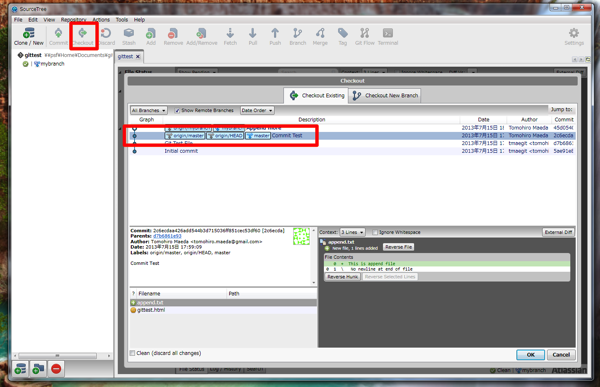Open the Tools menu
This screenshot has width=600, height=387.
(122, 20)
